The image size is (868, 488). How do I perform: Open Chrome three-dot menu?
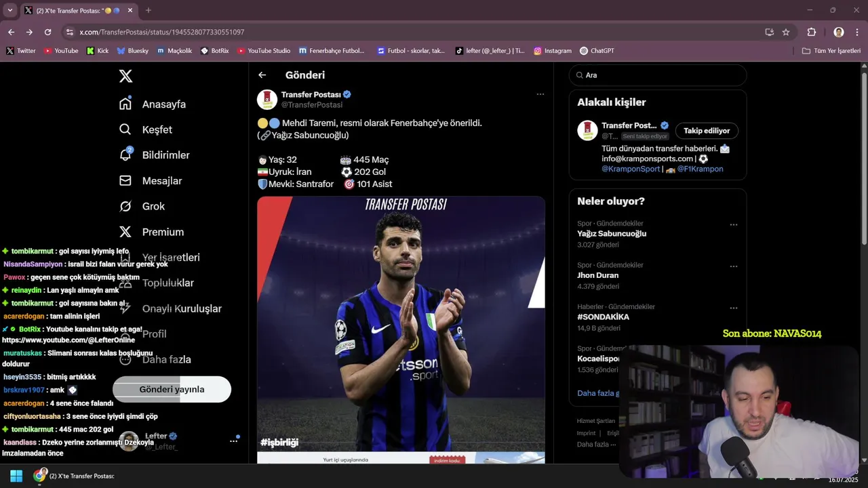(857, 32)
